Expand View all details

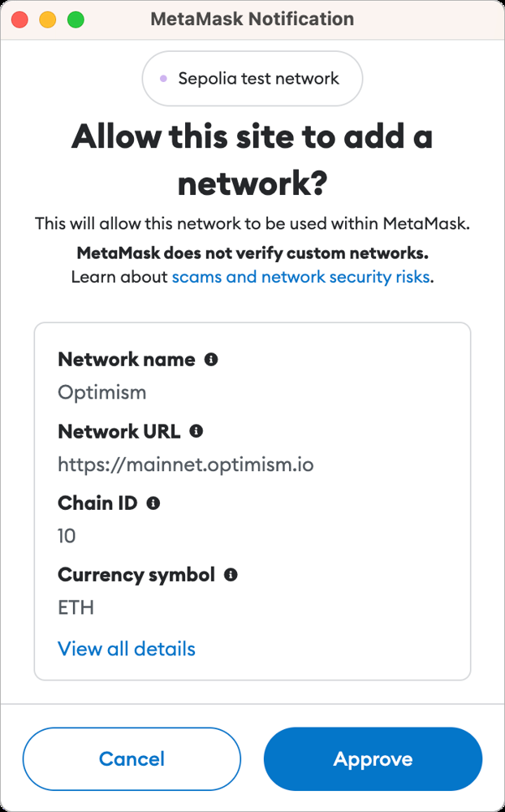point(127,649)
